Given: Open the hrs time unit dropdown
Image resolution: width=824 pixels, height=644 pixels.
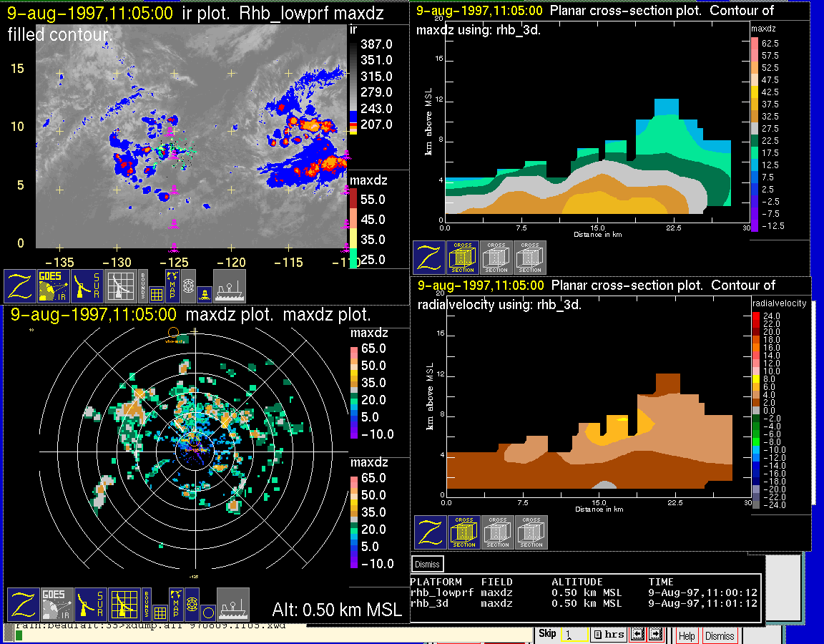Looking at the screenshot, I should (x=607, y=635).
